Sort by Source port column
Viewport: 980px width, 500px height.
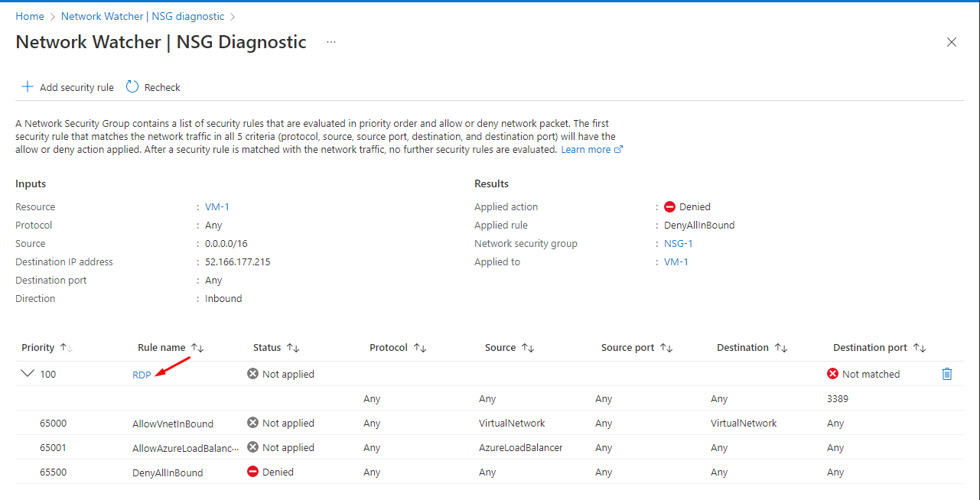point(666,348)
